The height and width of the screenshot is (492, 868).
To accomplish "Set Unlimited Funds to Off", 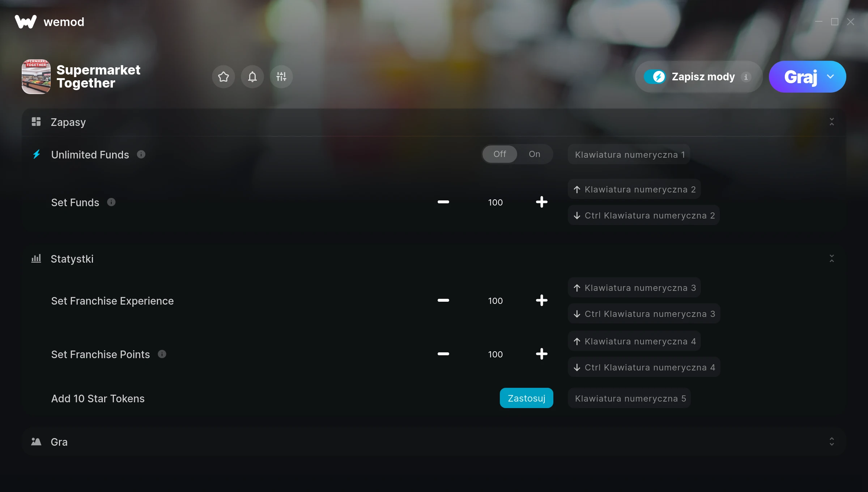I will [500, 154].
